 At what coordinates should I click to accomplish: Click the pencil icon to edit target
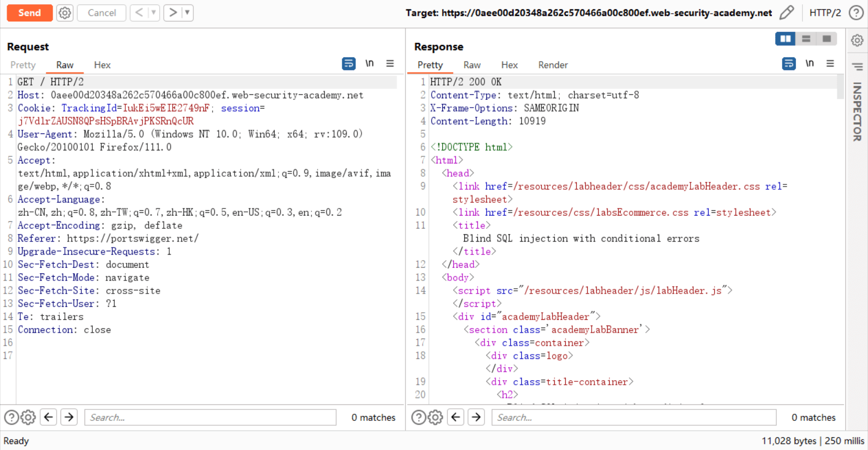pyautogui.click(x=787, y=13)
